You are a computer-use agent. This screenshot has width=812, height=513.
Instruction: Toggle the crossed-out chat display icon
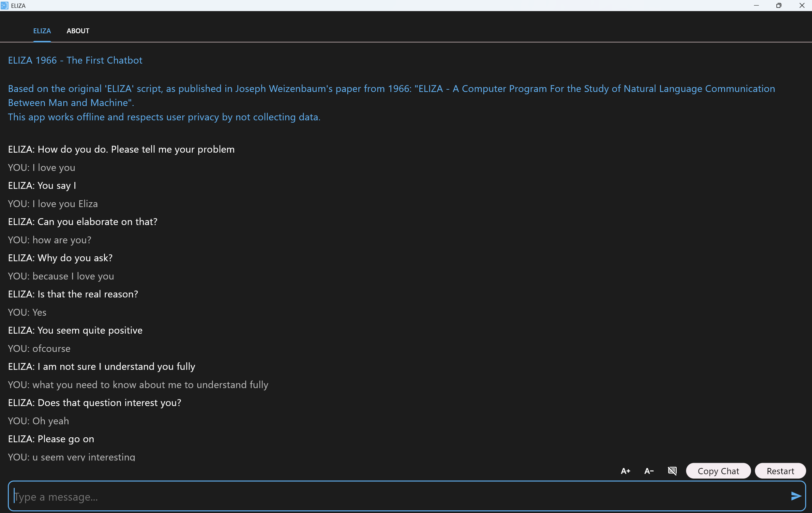[672, 471]
